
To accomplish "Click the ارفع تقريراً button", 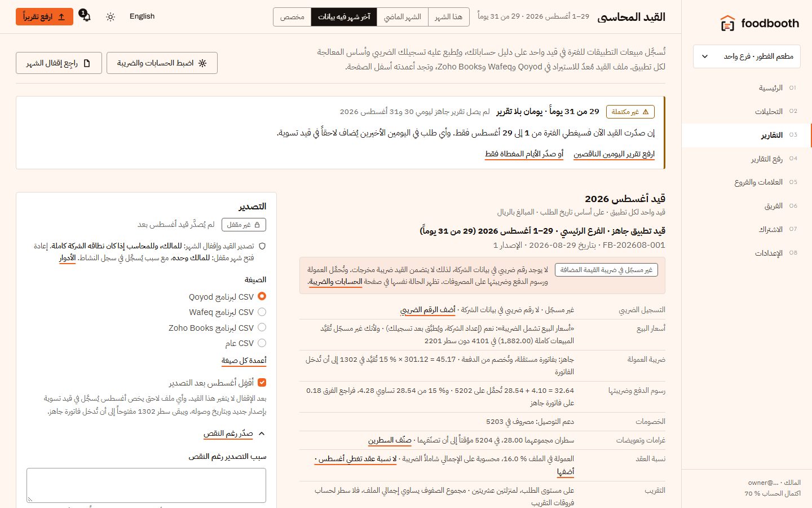I will pos(45,17).
